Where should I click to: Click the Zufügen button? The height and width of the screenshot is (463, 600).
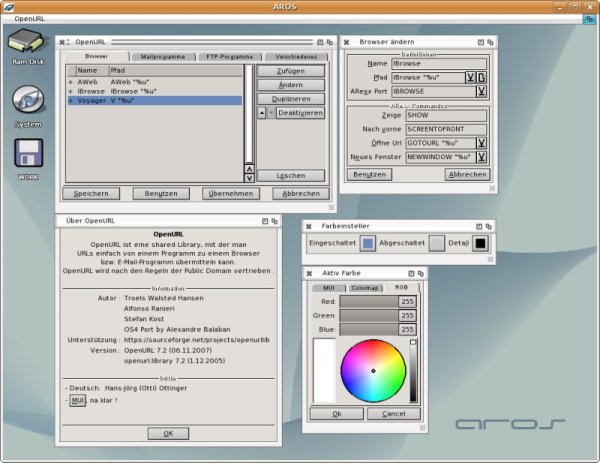290,72
